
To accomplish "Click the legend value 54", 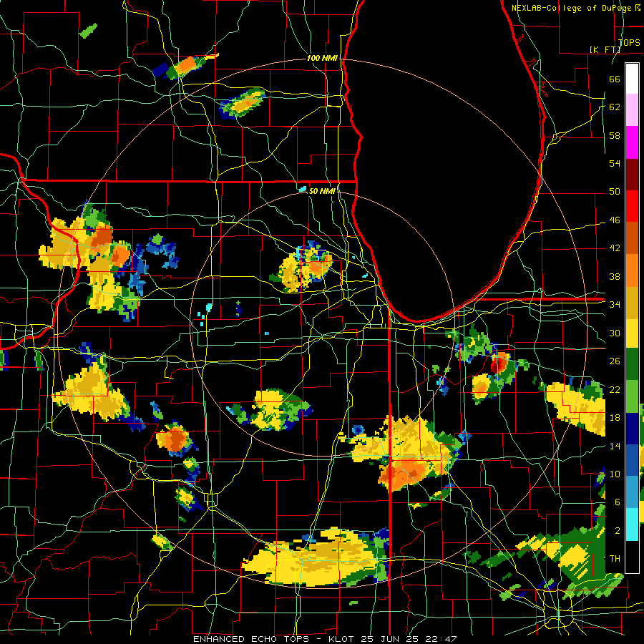I will (x=615, y=163).
